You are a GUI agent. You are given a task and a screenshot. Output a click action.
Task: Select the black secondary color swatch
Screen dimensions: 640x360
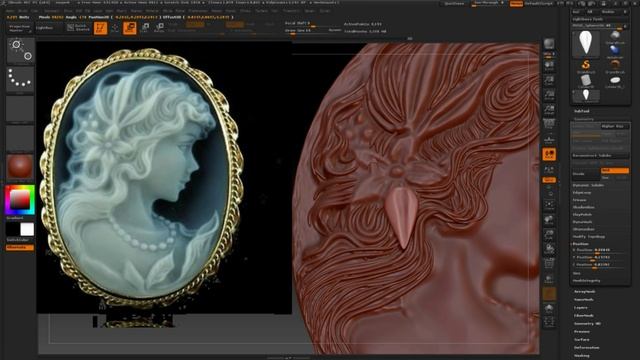[13, 229]
